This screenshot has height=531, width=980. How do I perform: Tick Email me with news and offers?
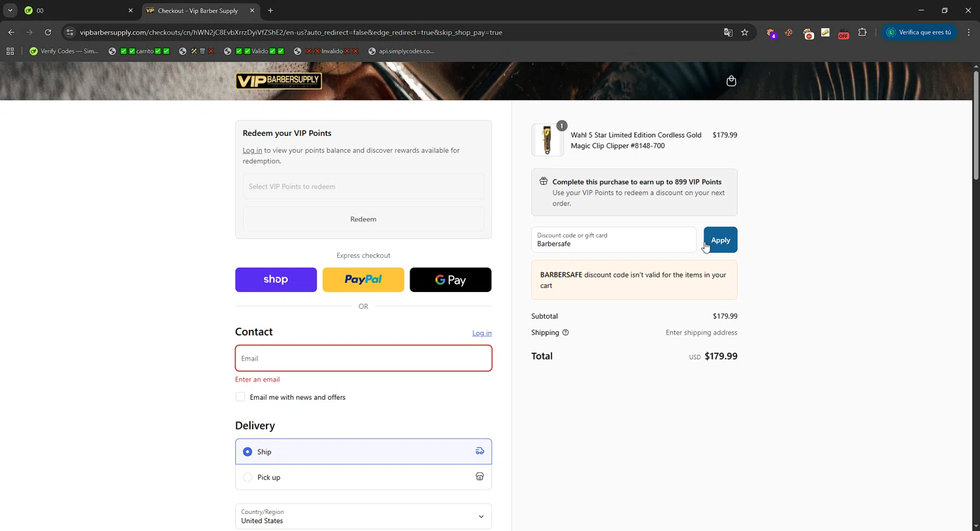(x=240, y=396)
